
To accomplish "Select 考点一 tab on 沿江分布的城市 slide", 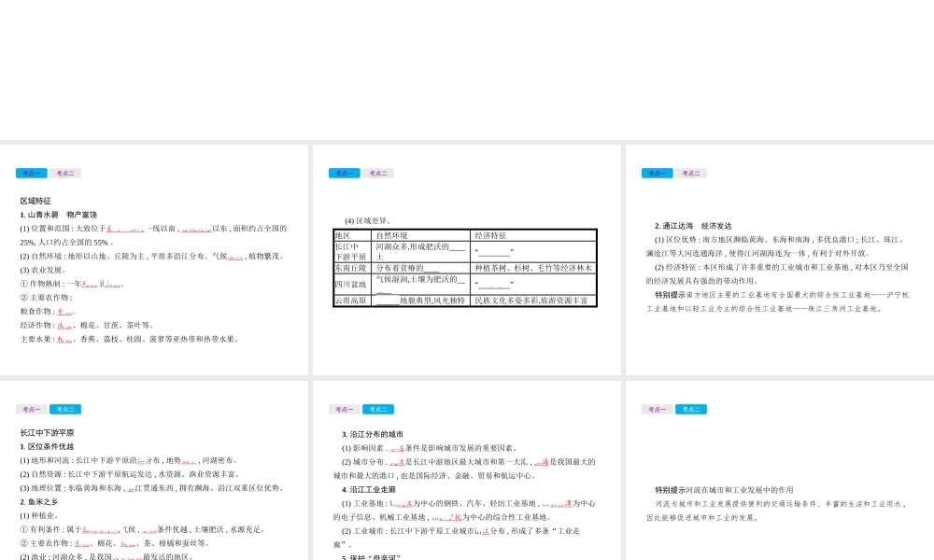I will (x=345, y=410).
